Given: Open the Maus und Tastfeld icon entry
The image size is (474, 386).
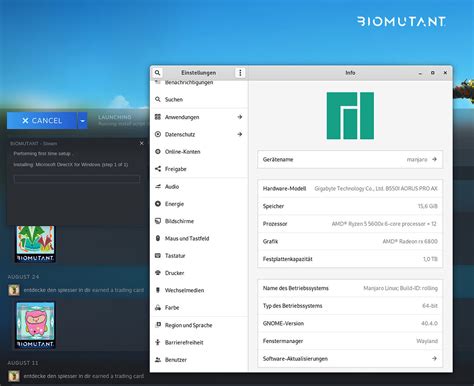Looking at the screenshot, I should pos(158,238).
